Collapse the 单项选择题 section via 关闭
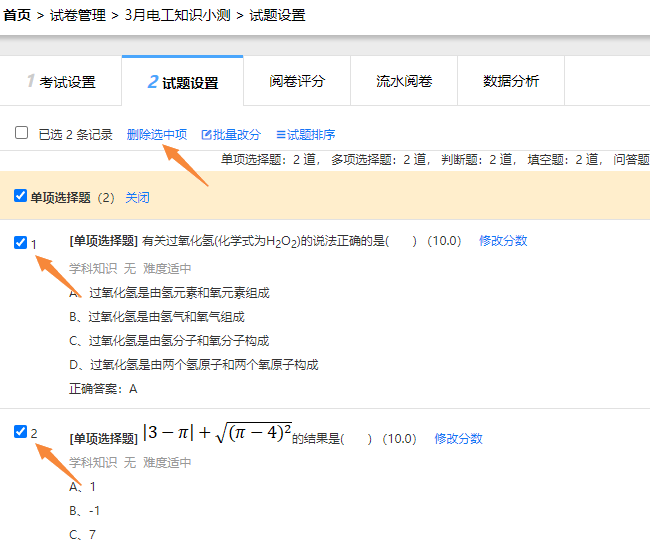 coord(137,198)
